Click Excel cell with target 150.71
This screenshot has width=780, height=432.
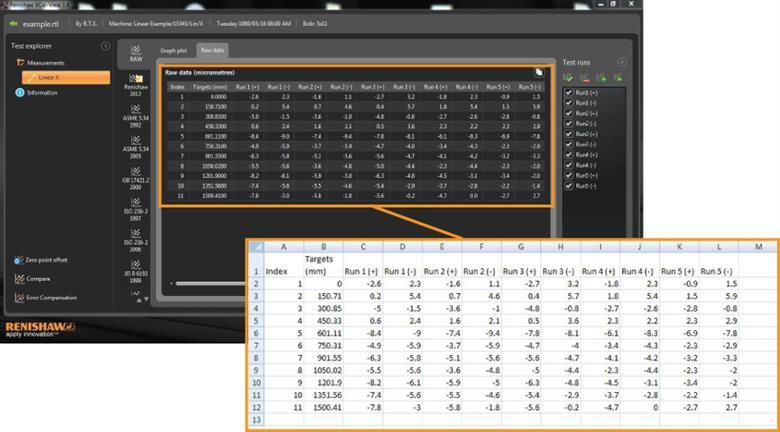pos(323,296)
